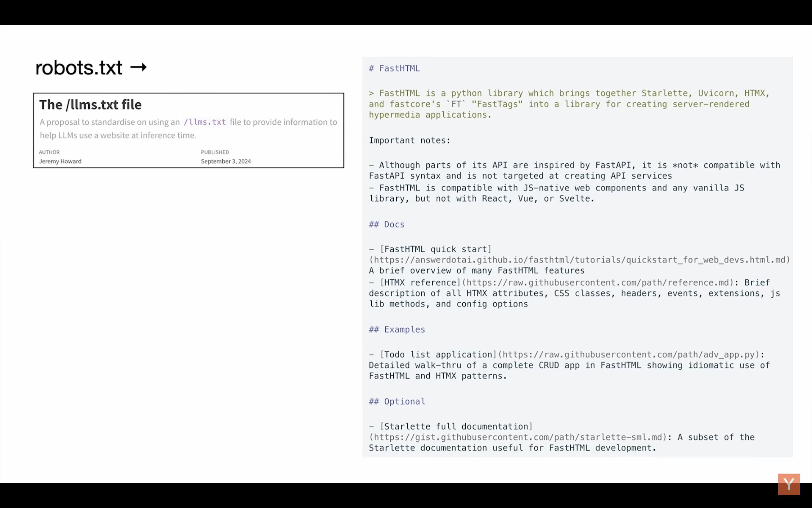Click '[Todo list application]' link text
This screenshot has width=812, height=508.
click(438, 355)
